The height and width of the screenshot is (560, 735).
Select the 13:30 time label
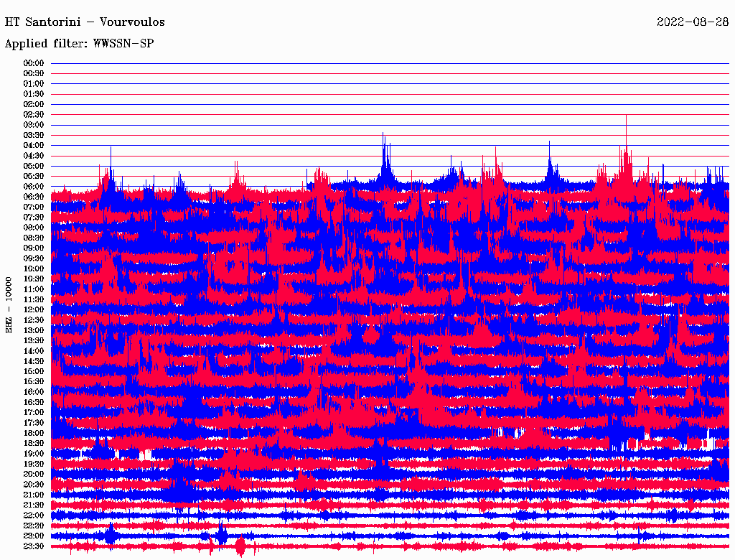[x=34, y=340]
